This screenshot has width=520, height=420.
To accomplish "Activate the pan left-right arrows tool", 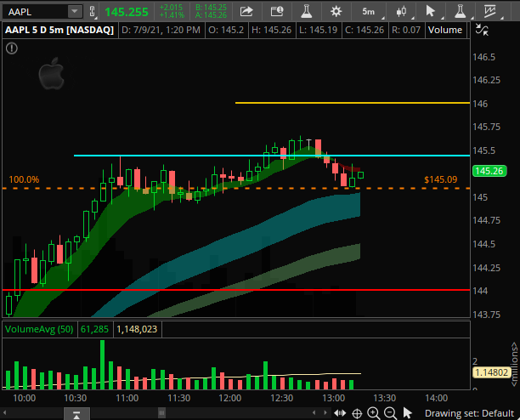I will [x=340, y=413].
